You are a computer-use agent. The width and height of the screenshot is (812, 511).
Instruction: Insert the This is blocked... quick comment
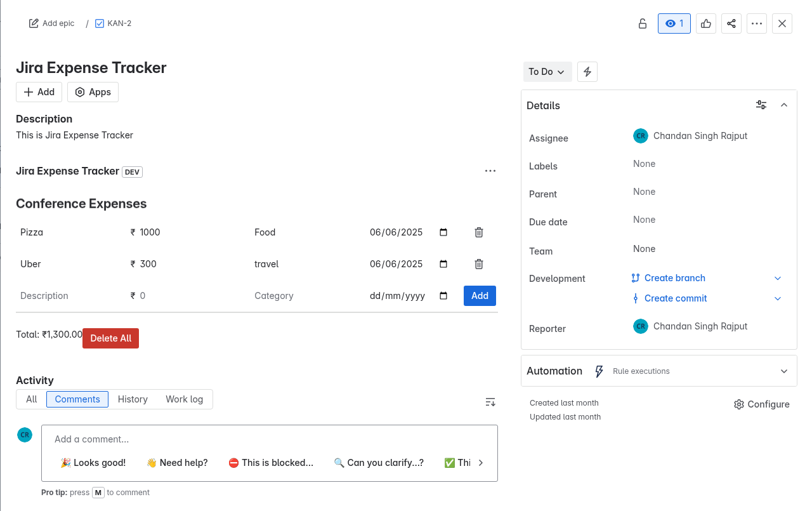point(271,463)
